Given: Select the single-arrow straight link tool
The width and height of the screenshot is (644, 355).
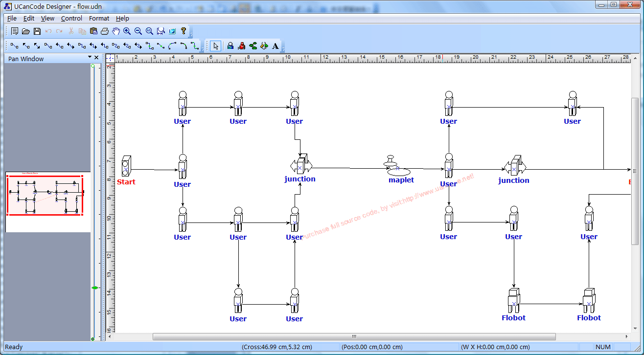Looking at the screenshot, I should 26,46.
